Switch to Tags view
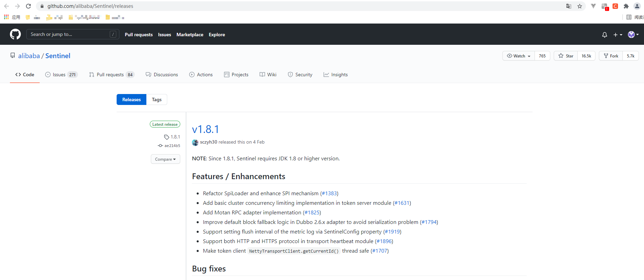Screen dimensions: 644x280 point(157,99)
